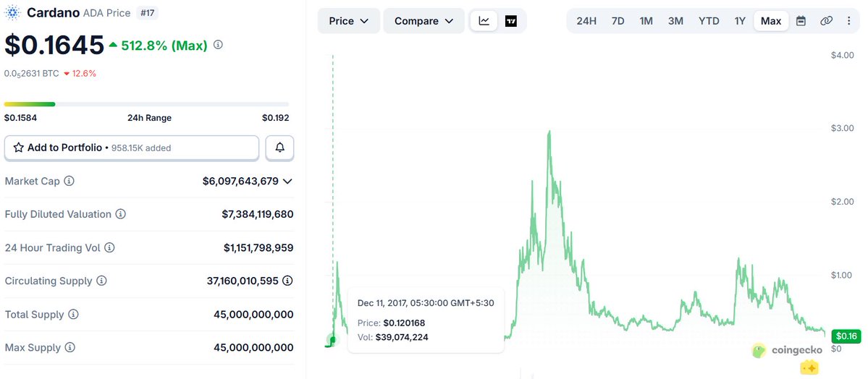Switch to line chart view icon
The image size is (868, 379).
[x=484, y=21]
